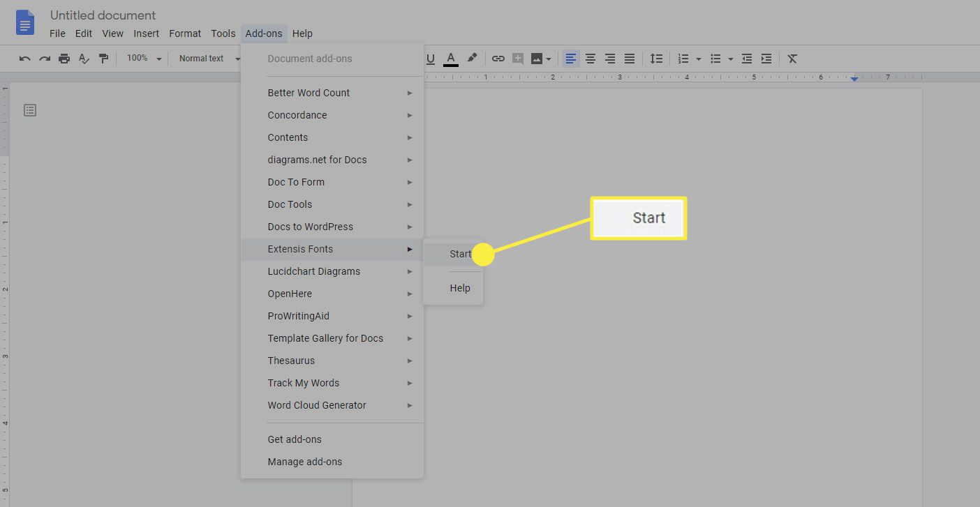Select justify alignment
Screen dimensions: 980x507
click(630, 59)
